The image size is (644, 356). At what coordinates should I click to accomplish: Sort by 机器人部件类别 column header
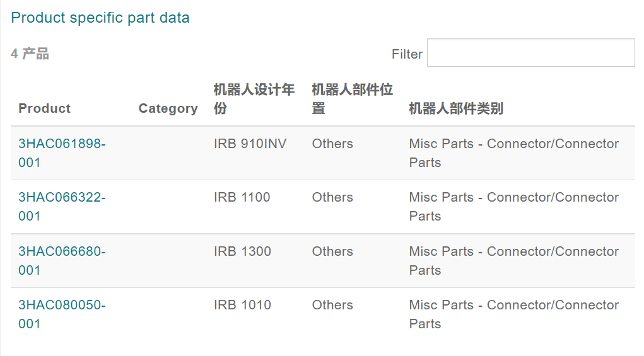click(456, 108)
